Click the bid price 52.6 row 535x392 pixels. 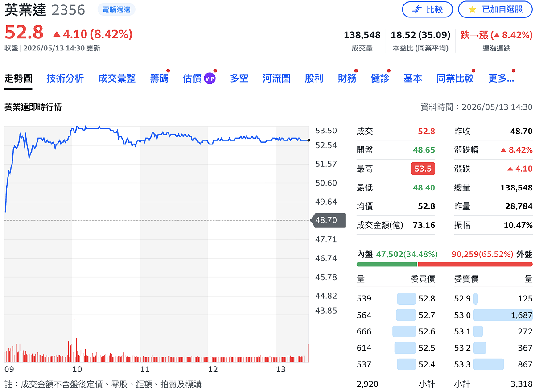tap(396, 332)
